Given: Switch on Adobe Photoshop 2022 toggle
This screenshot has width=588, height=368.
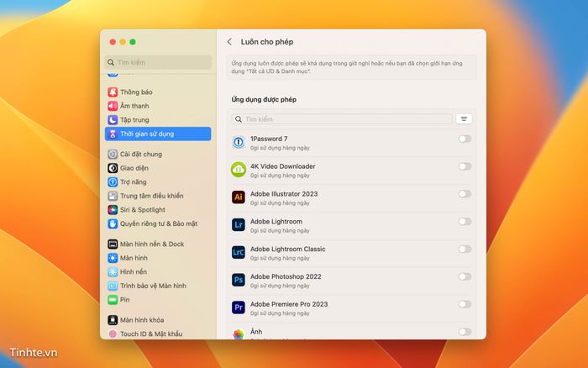Looking at the screenshot, I should [465, 276].
